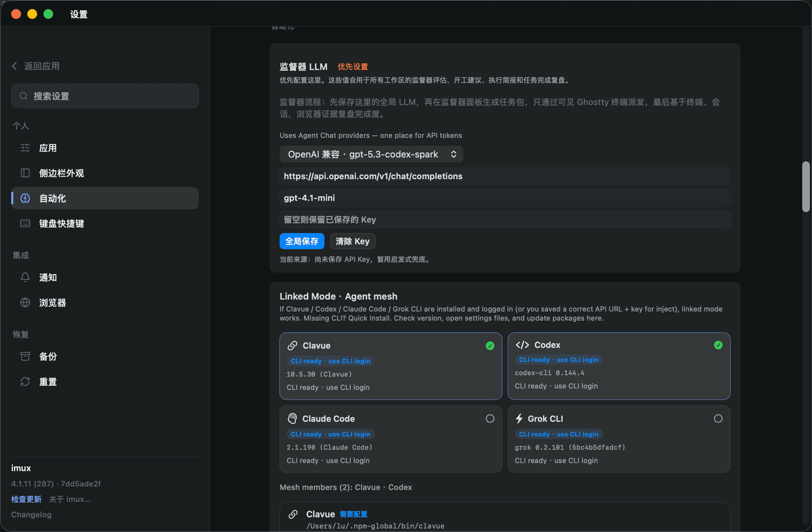The width and height of the screenshot is (812, 532).
Task: Click the 需要配置 link next to Clavue
Action: coord(353,514)
